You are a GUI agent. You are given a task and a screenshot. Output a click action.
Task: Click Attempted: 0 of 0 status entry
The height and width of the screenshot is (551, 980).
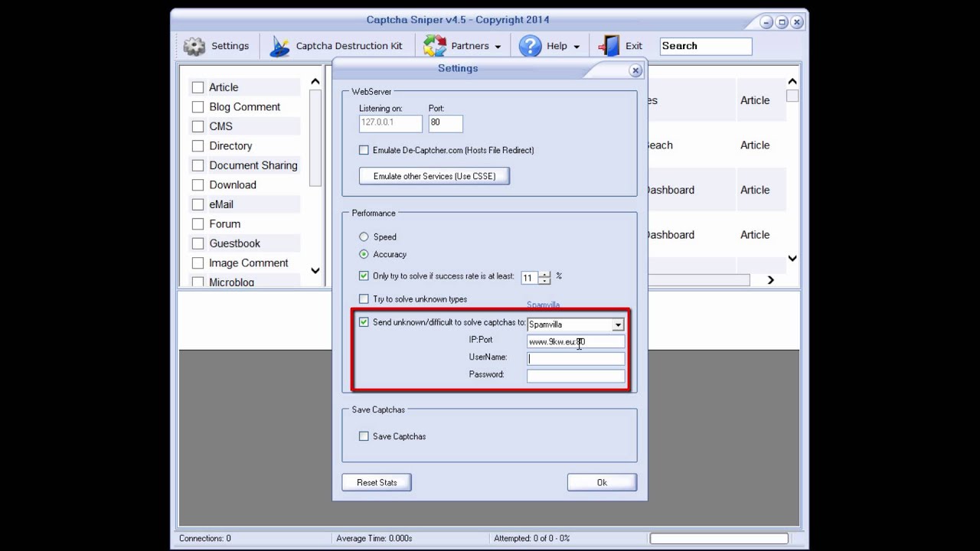pyautogui.click(x=532, y=539)
